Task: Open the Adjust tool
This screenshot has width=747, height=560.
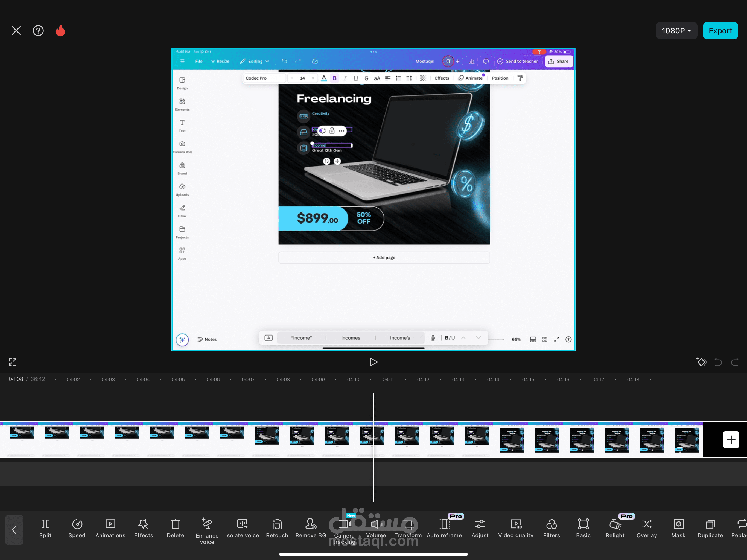Action: (480, 528)
